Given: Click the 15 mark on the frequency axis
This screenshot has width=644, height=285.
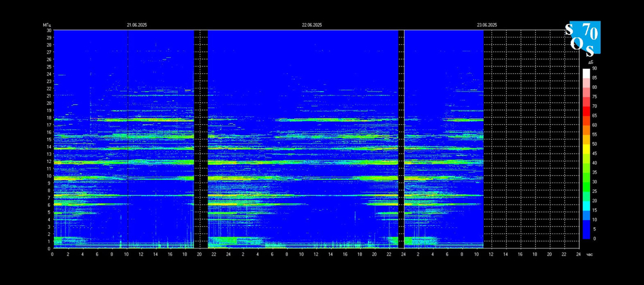Looking at the screenshot, I should tap(49, 140).
